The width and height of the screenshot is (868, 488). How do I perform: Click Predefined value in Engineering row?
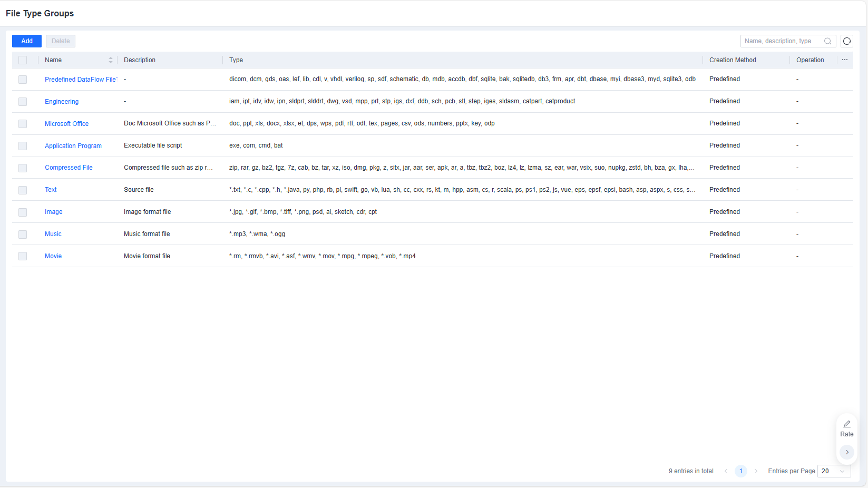pyautogui.click(x=725, y=101)
